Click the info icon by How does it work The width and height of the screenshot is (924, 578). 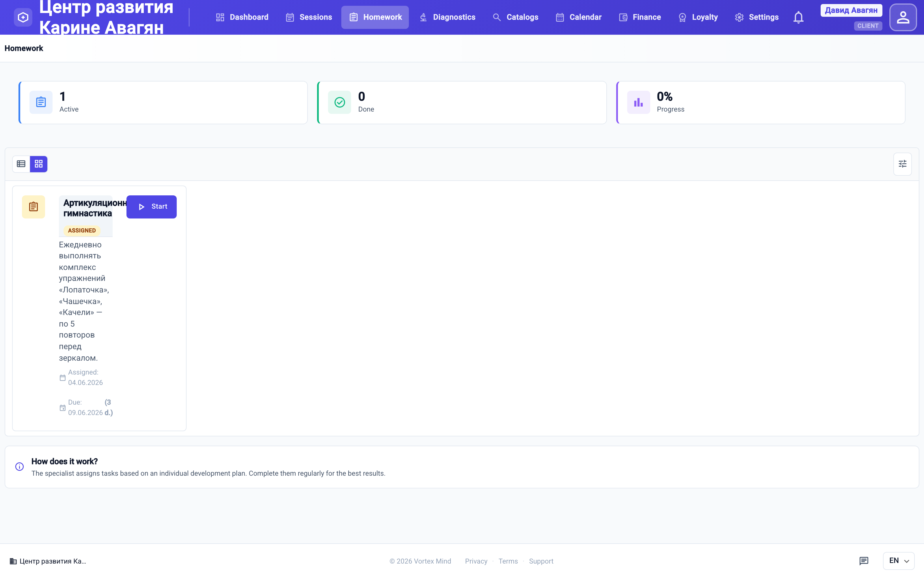coord(19,466)
